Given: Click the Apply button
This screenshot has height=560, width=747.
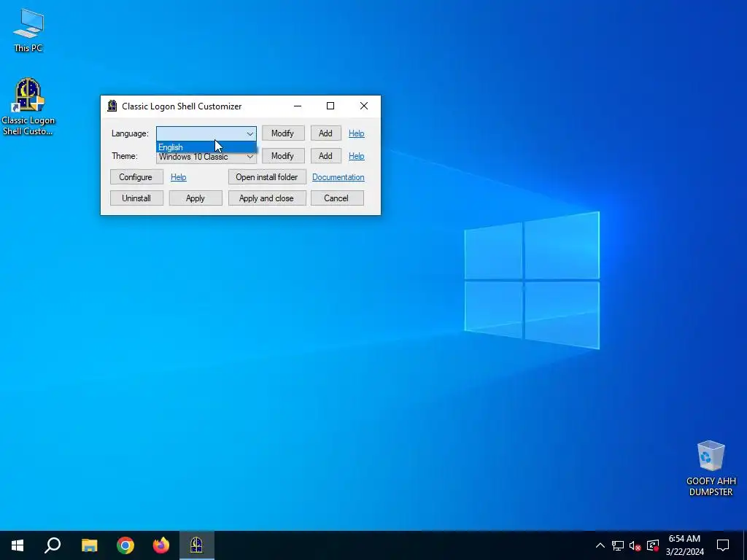Looking at the screenshot, I should point(196,198).
